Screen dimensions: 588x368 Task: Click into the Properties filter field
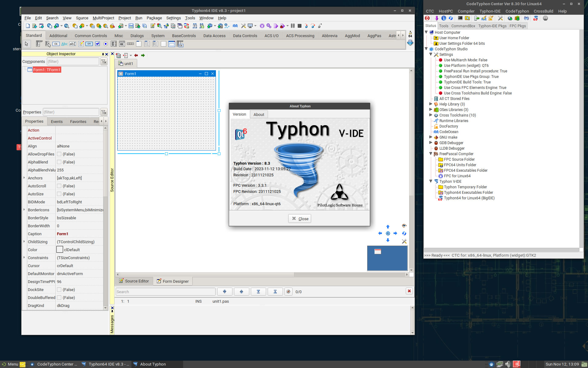point(71,112)
